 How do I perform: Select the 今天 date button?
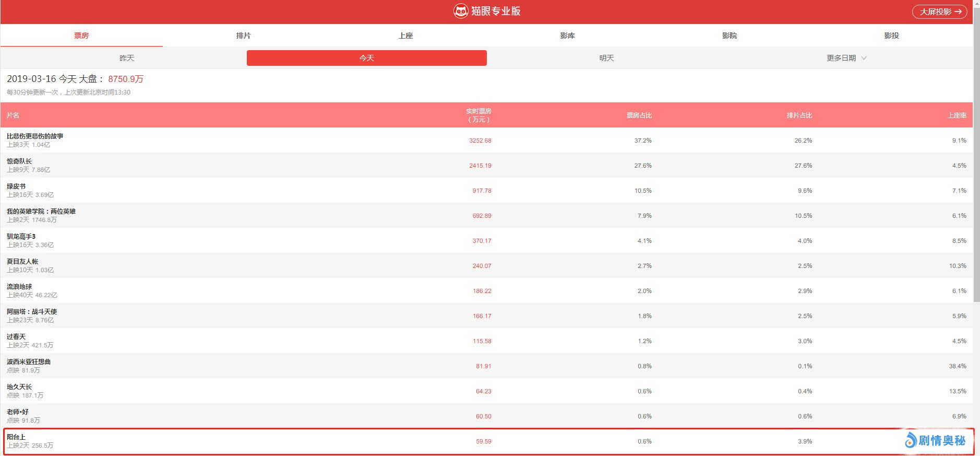pyautogui.click(x=366, y=58)
